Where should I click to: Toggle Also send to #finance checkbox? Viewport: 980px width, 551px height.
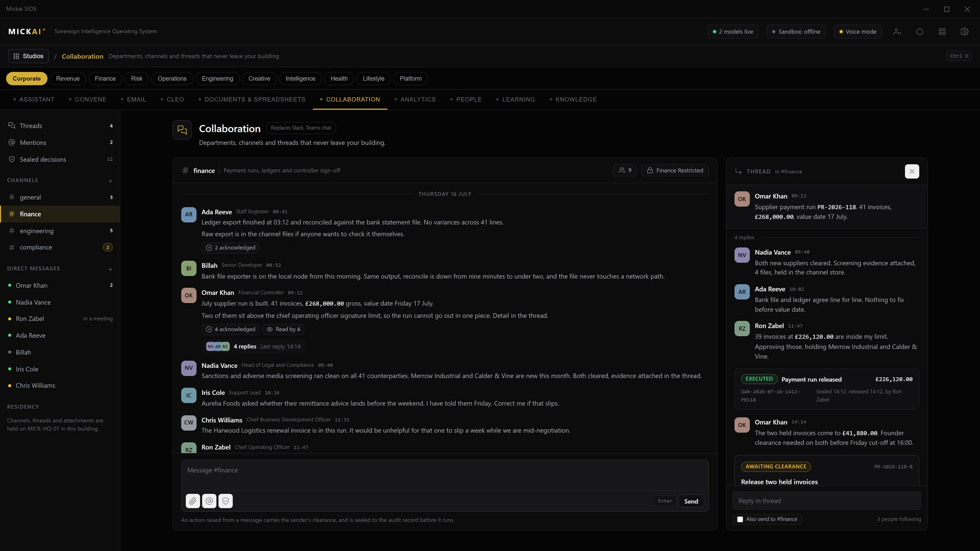coord(740,519)
